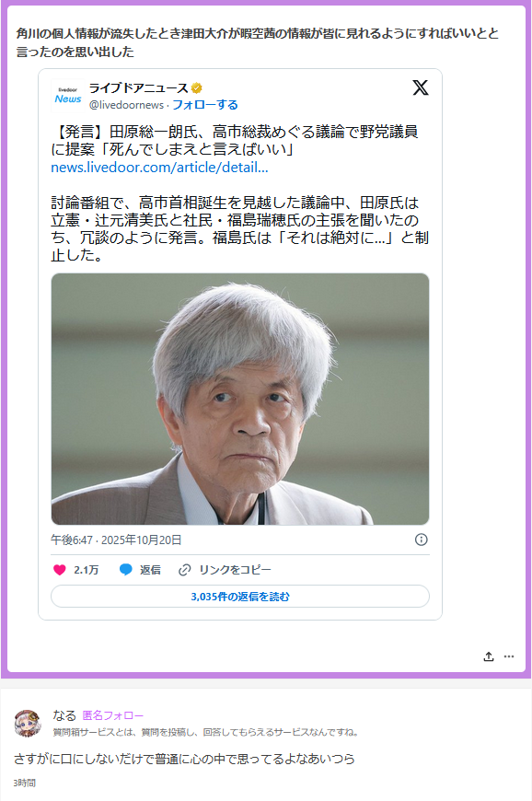Click the share upload icon
The height and width of the screenshot is (801, 532).
[489, 656]
